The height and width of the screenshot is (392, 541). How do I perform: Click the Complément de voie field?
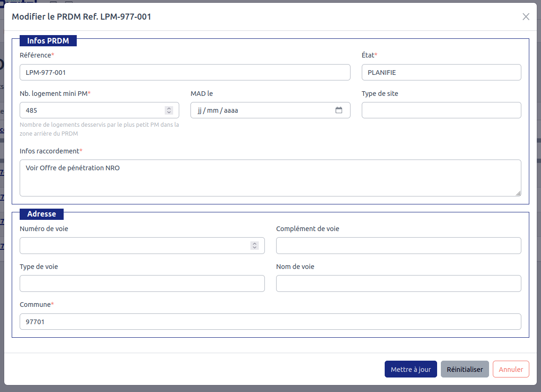coord(398,246)
